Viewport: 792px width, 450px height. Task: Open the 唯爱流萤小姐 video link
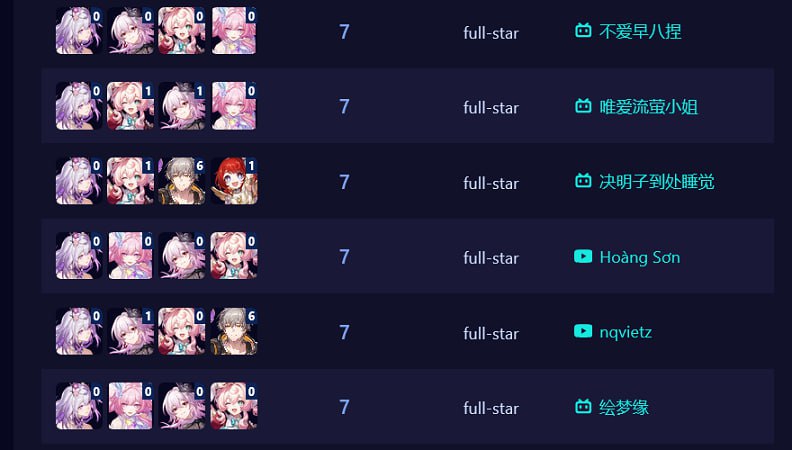[649, 107]
